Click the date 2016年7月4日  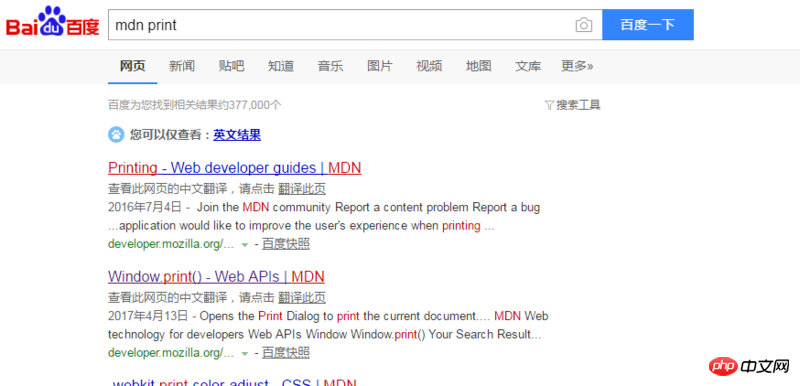coord(145,208)
